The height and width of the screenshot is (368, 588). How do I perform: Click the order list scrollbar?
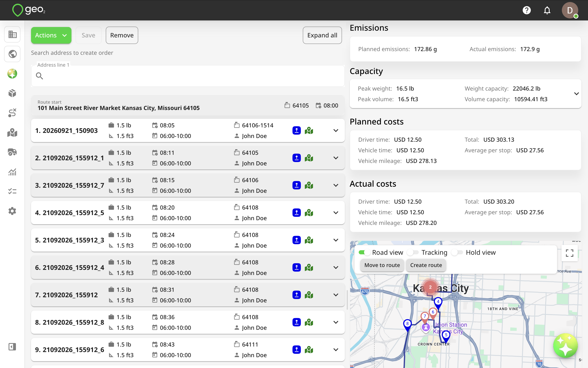click(347, 300)
